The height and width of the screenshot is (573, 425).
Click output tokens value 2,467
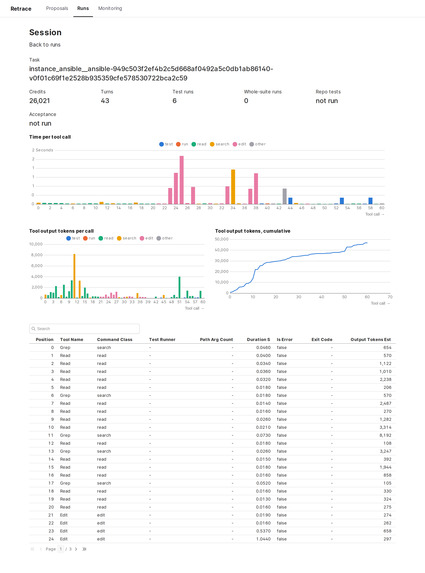point(385,403)
